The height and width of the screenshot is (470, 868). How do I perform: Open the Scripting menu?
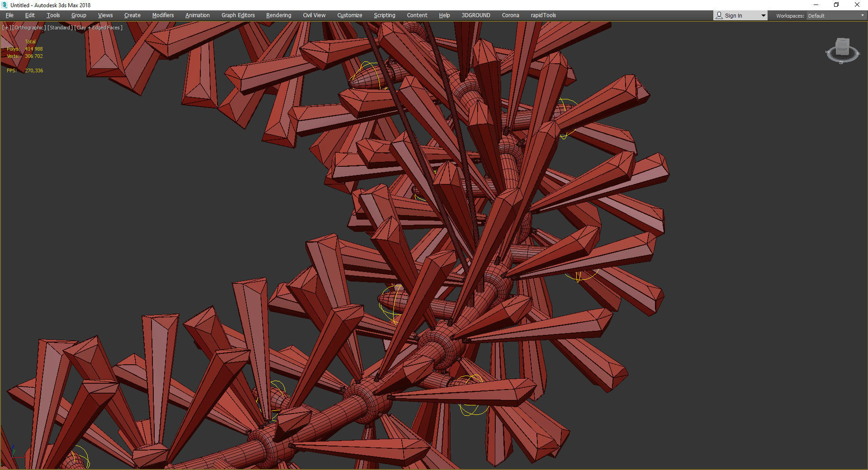click(x=384, y=15)
